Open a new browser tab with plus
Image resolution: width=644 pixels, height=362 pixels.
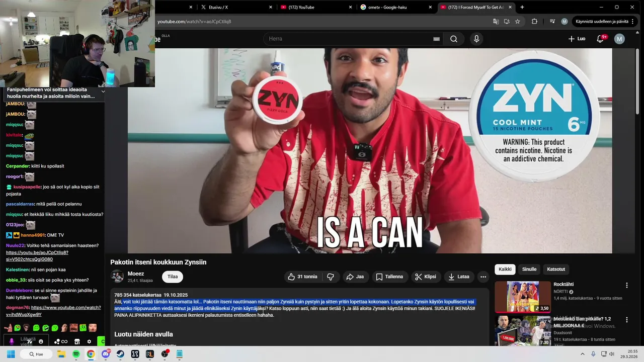click(x=522, y=7)
